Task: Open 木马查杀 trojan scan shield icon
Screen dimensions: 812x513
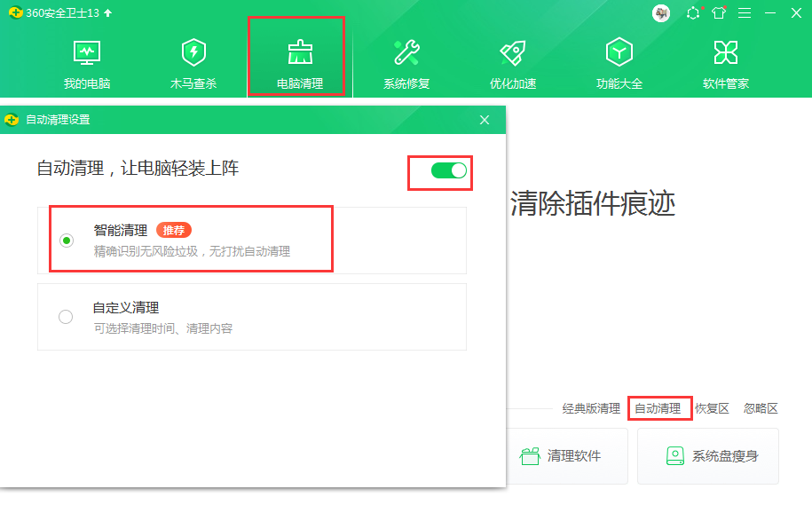Action: [193, 53]
